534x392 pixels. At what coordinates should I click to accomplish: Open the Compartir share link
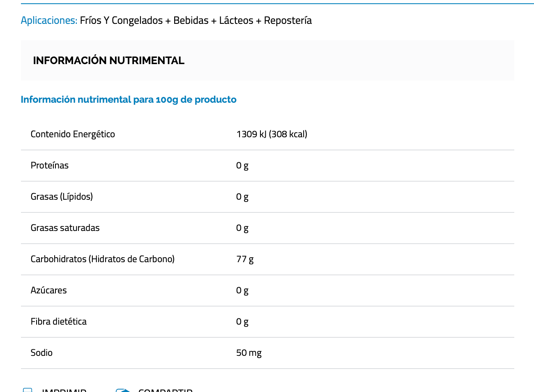coord(165,390)
